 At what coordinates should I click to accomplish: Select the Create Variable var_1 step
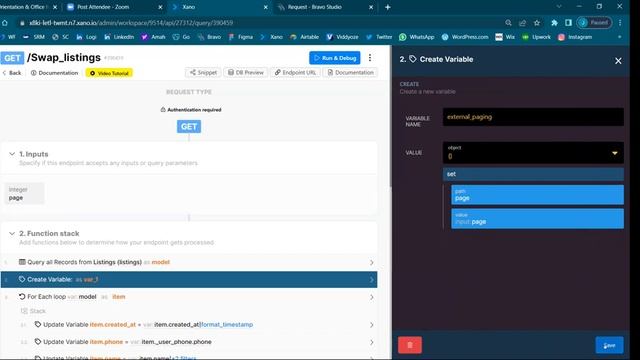(x=189, y=280)
